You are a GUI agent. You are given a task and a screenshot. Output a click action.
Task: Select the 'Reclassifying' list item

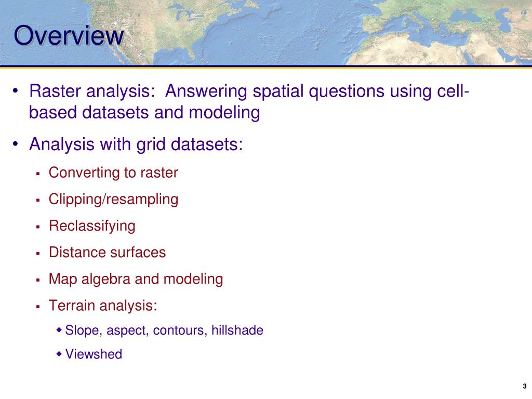[92, 226]
